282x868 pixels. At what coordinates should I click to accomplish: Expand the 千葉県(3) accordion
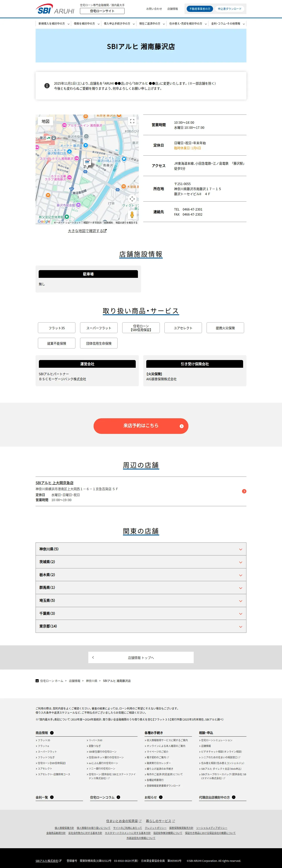tap(141, 614)
